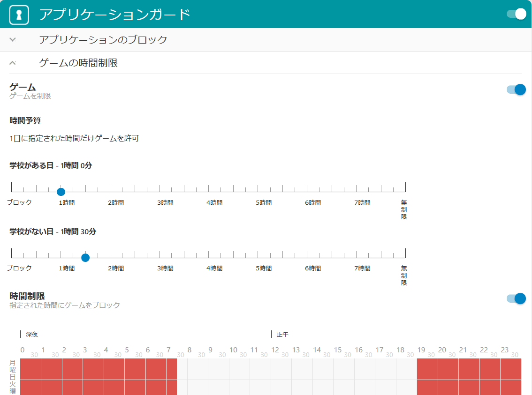
Task: Click the 学校がない日 slider handle
Action: (x=85, y=257)
